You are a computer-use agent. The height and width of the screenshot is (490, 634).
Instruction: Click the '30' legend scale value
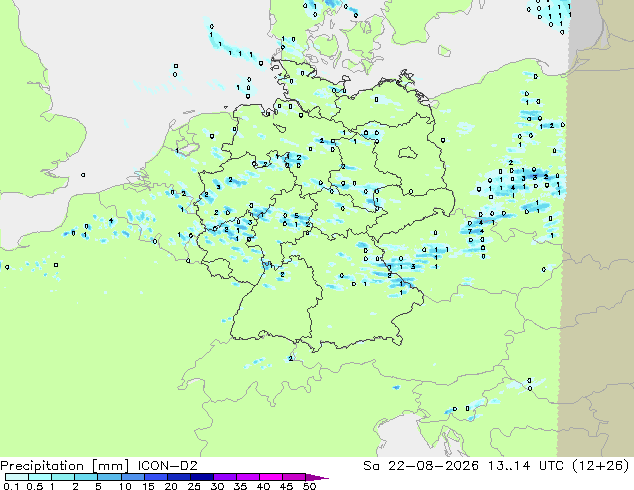coord(217,486)
